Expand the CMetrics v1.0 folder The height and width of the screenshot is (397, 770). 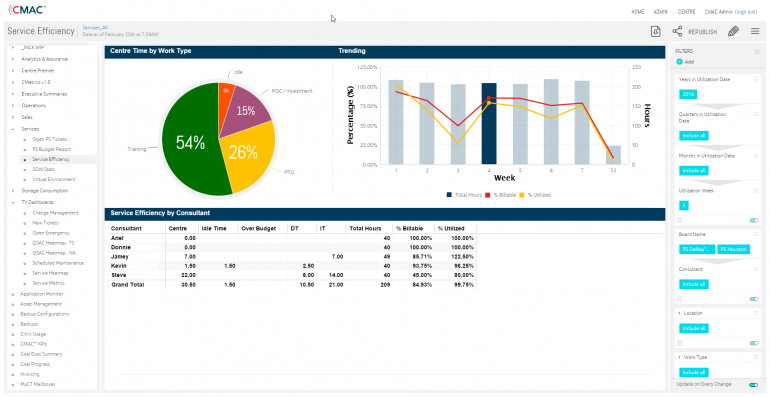(12, 82)
